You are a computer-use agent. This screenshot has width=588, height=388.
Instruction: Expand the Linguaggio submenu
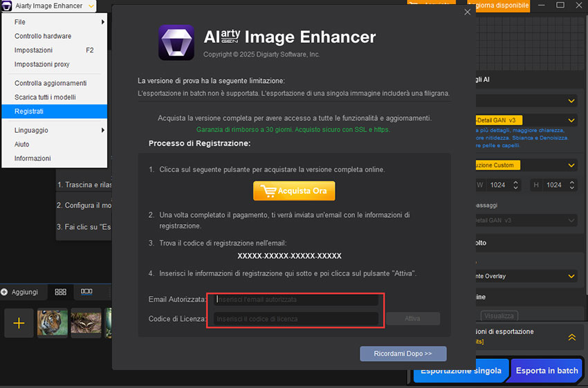tap(55, 130)
